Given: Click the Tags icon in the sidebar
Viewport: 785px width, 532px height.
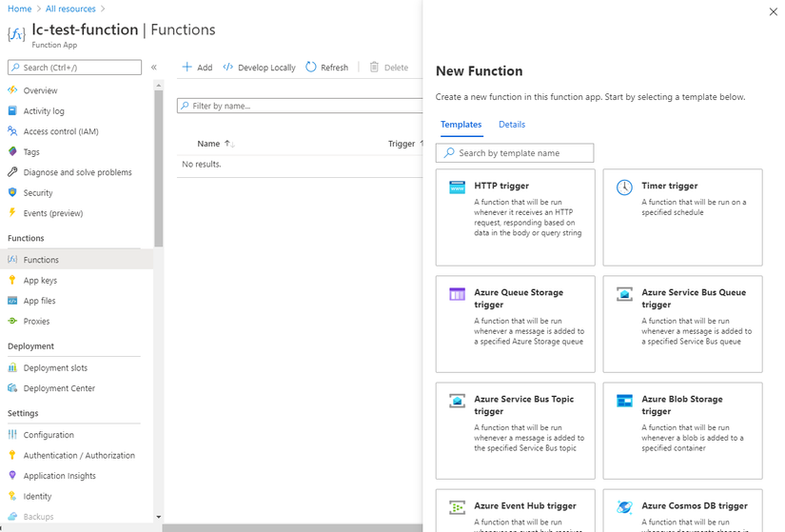Looking at the screenshot, I should tap(12, 151).
